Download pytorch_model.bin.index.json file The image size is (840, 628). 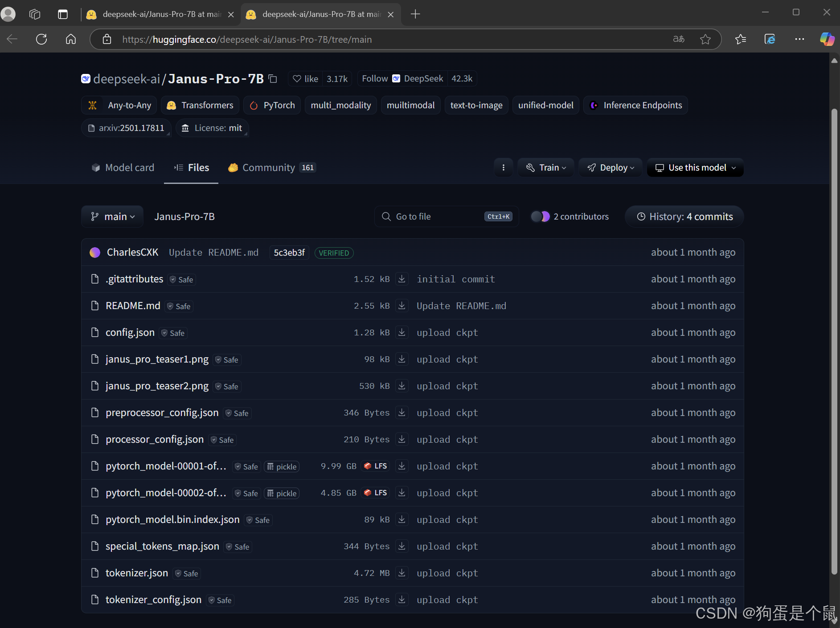point(402,519)
